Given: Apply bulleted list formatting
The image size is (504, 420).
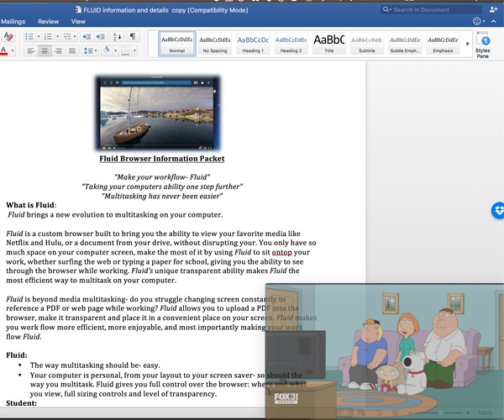Looking at the screenshot, I should coord(29,36).
